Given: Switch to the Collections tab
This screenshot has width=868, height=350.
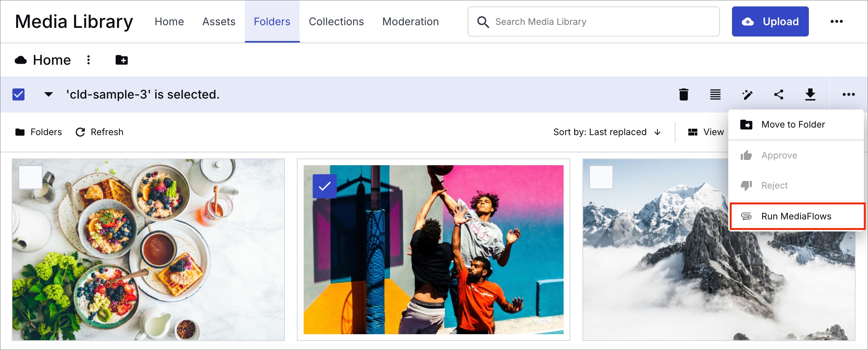Looking at the screenshot, I should tap(336, 21).
